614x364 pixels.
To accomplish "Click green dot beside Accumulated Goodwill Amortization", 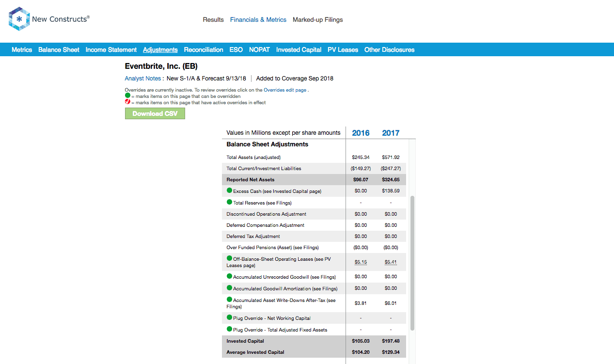I will pos(230,288).
